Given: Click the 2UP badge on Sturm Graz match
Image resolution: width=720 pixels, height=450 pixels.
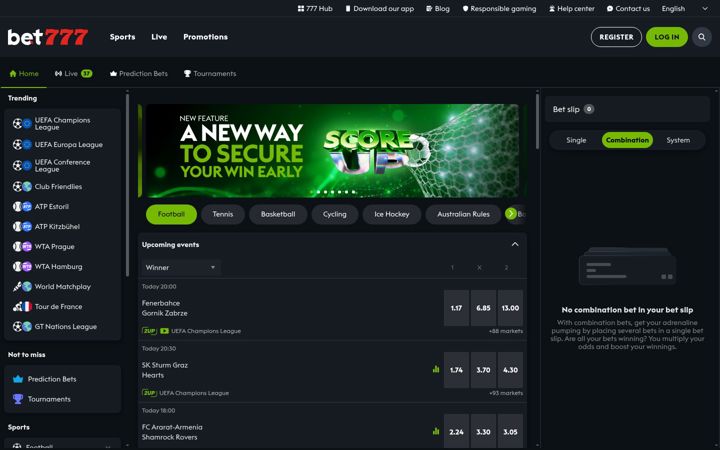Looking at the screenshot, I should point(149,393).
